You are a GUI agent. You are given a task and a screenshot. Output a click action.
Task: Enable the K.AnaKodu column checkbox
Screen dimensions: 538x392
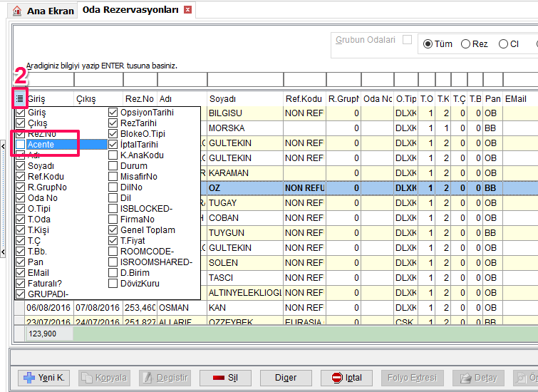113,155
